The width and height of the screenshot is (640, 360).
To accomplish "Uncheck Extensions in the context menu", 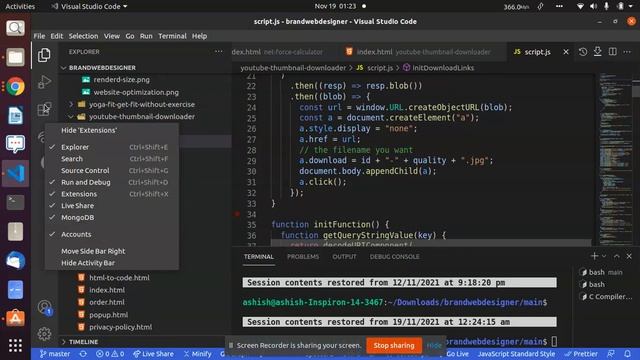I will point(111,194).
